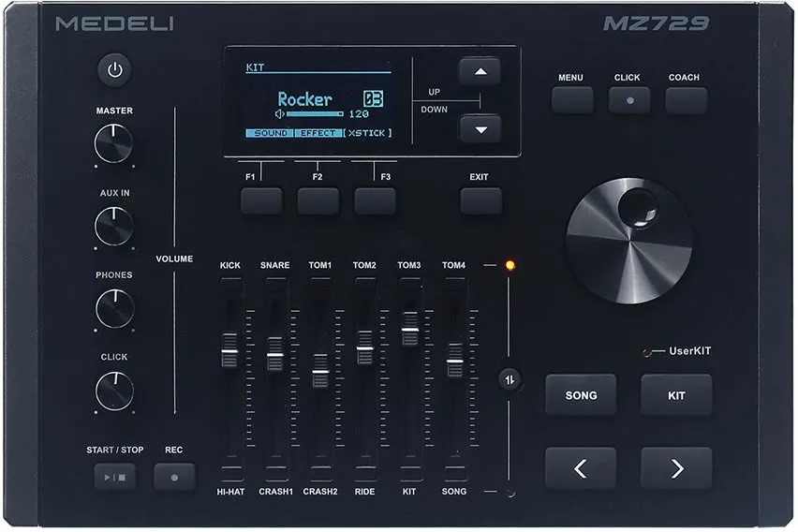Click the CRASH1 label under the faders

click(x=275, y=492)
